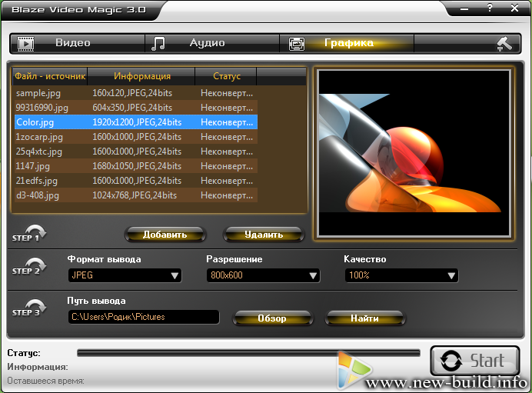
Task: Open the Видео tab
Action: coord(78,43)
